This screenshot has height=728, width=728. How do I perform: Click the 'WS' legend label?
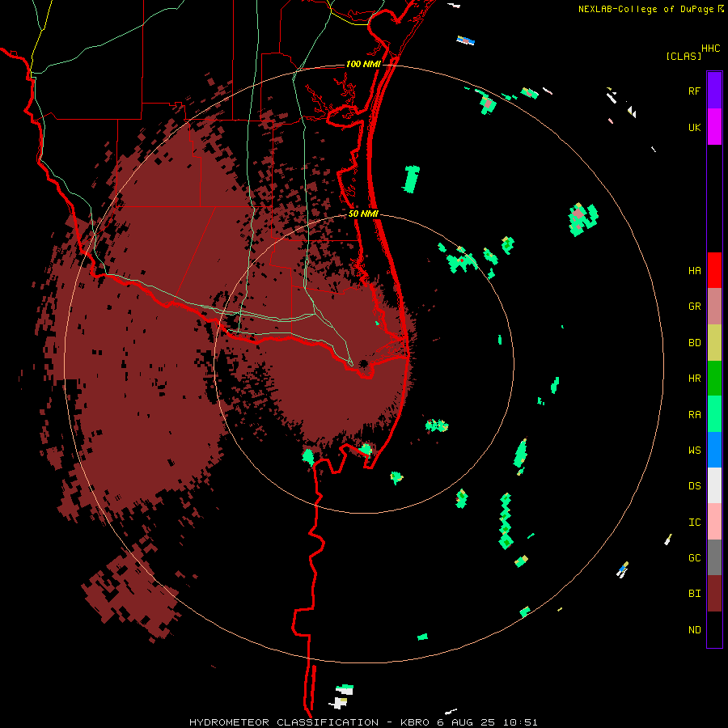coord(694,451)
